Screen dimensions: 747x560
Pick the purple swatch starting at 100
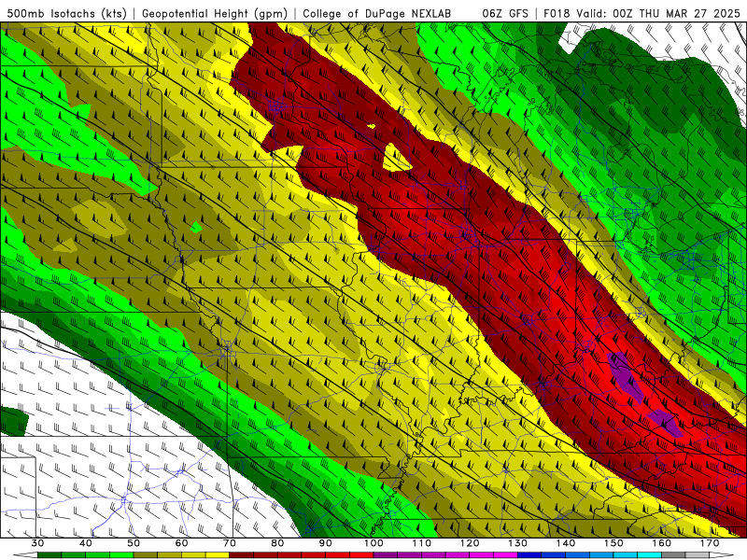(x=386, y=555)
